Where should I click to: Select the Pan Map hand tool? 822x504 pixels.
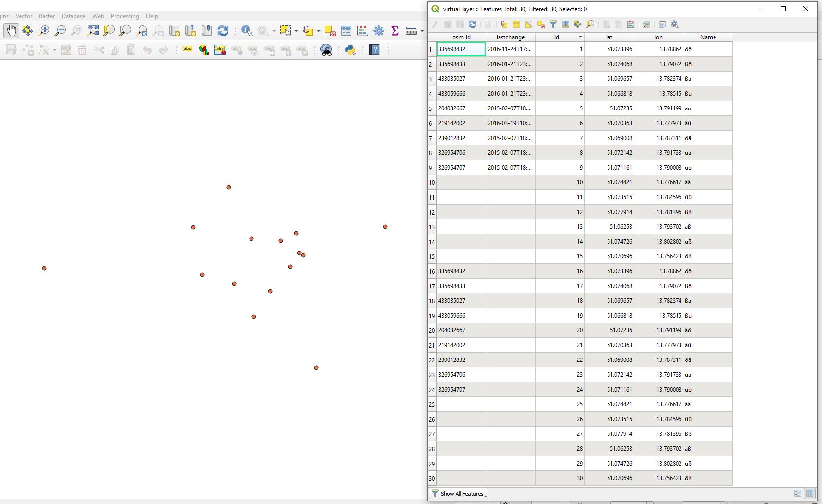click(11, 31)
